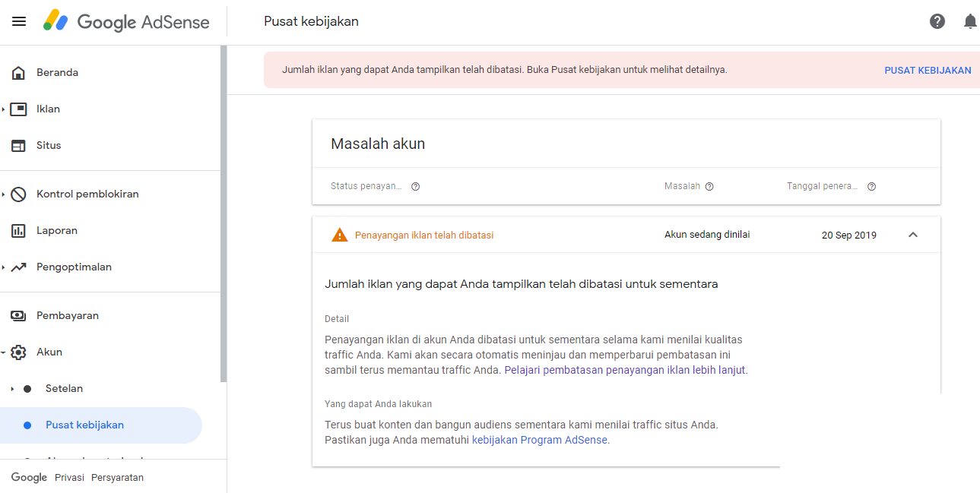
Task: Click the help question mark icon top right
Action: [x=937, y=21]
